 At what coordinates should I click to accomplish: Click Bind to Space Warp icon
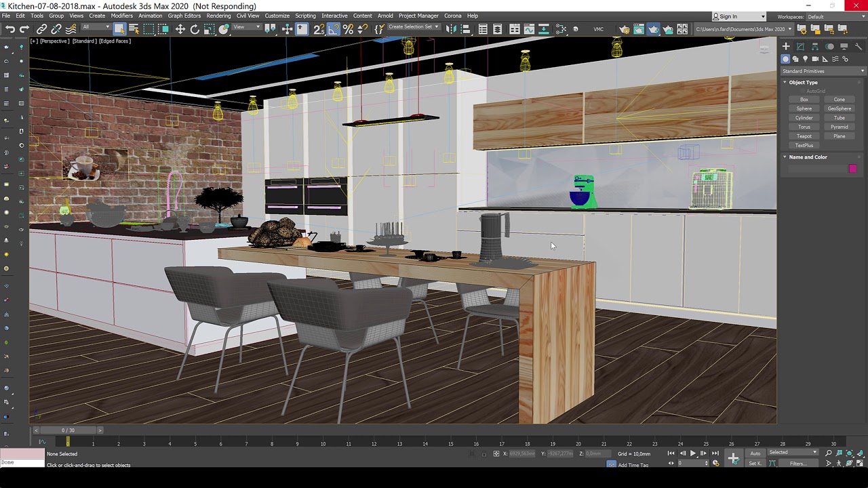(x=71, y=28)
